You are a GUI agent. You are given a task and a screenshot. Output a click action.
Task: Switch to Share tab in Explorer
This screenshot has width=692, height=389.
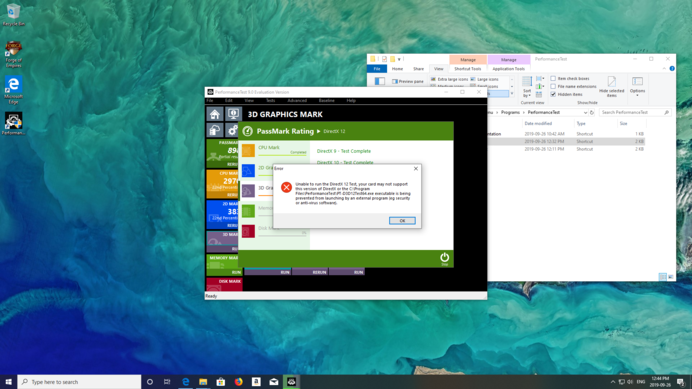418,69
